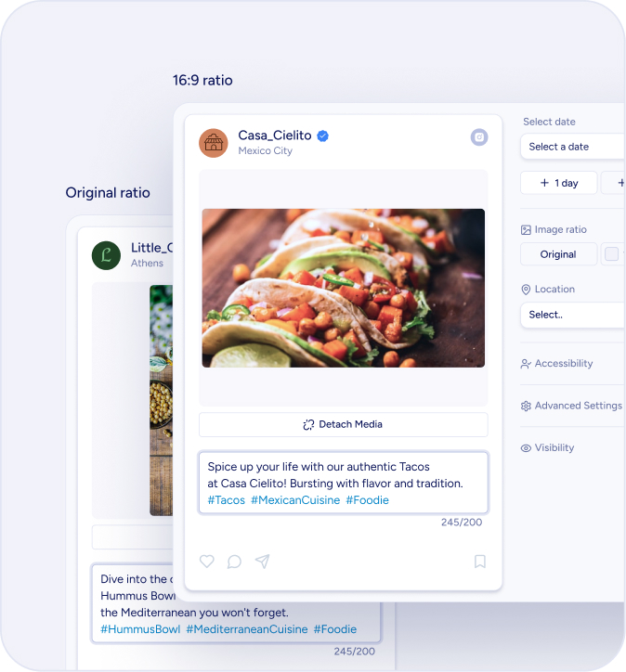Click the Detach Media button

pos(343,424)
